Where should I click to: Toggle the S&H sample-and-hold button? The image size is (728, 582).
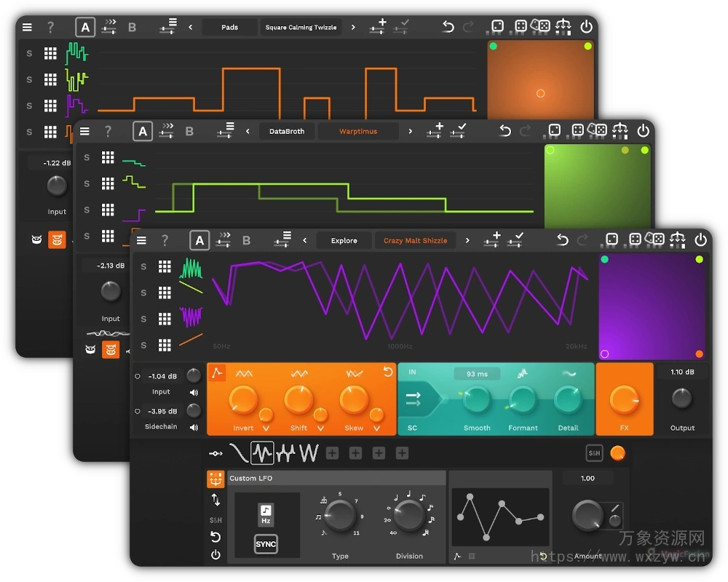coord(593,453)
